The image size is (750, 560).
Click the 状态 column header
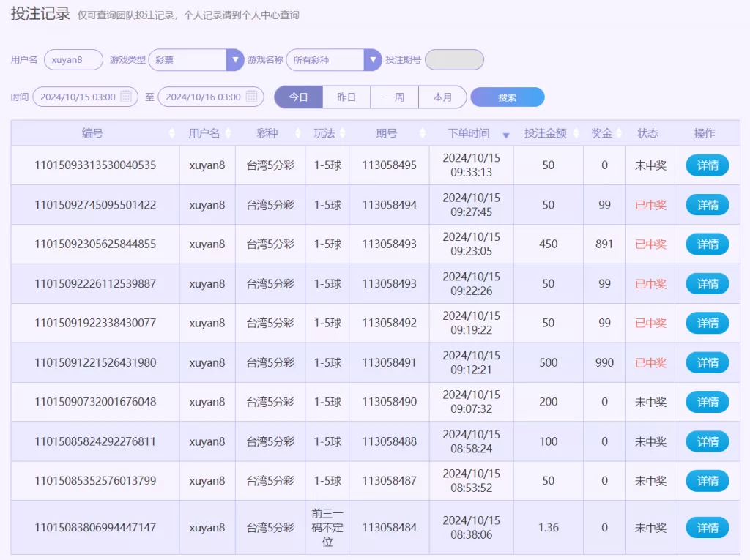(x=648, y=133)
